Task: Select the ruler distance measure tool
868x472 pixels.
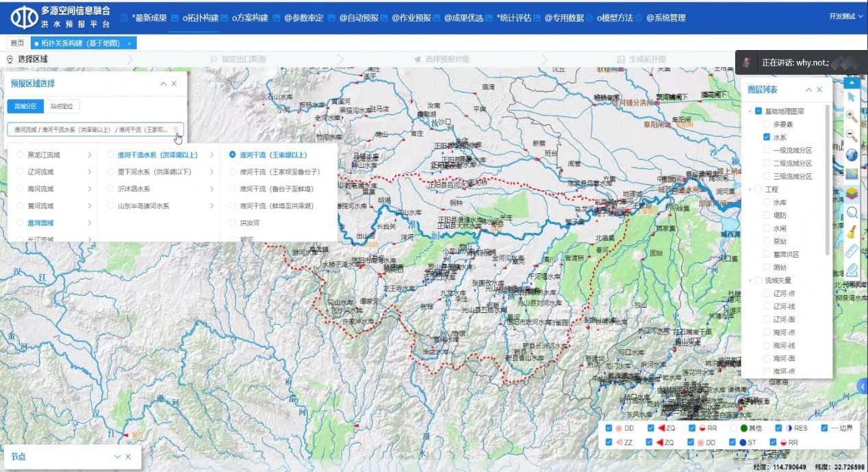Action: [852, 251]
